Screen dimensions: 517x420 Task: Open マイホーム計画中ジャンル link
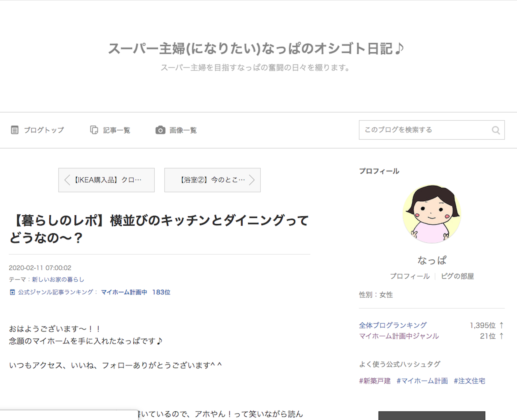coord(399,336)
